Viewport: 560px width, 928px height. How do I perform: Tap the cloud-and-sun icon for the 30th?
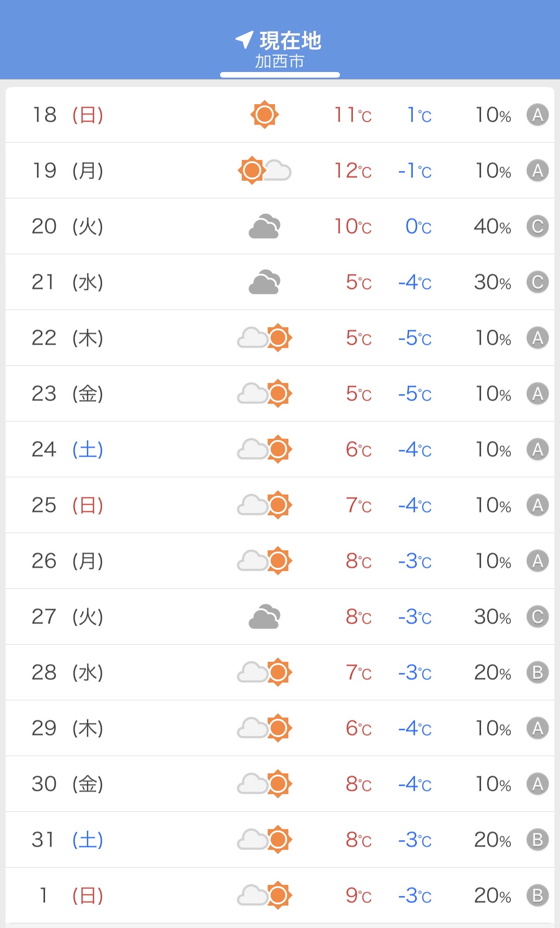pyautogui.click(x=264, y=784)
